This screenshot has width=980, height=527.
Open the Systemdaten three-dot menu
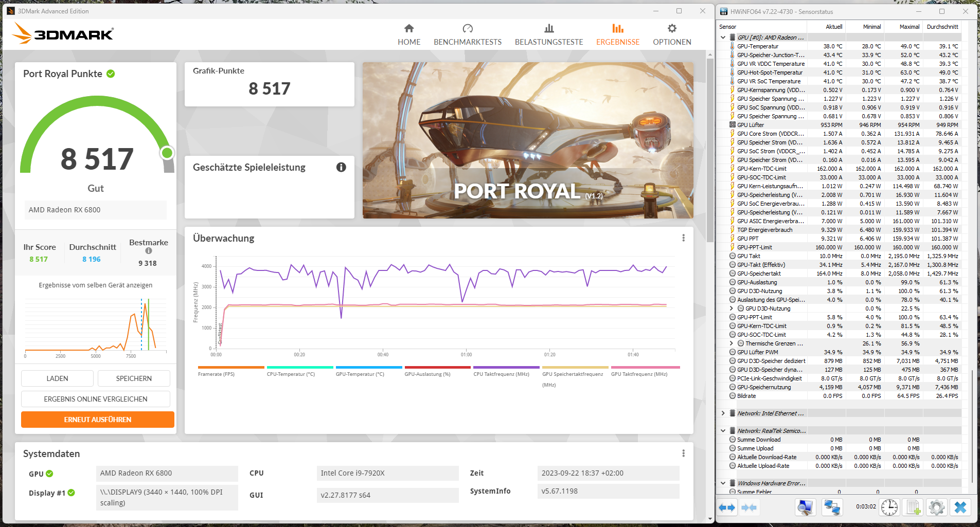click(x=683, y=453)
